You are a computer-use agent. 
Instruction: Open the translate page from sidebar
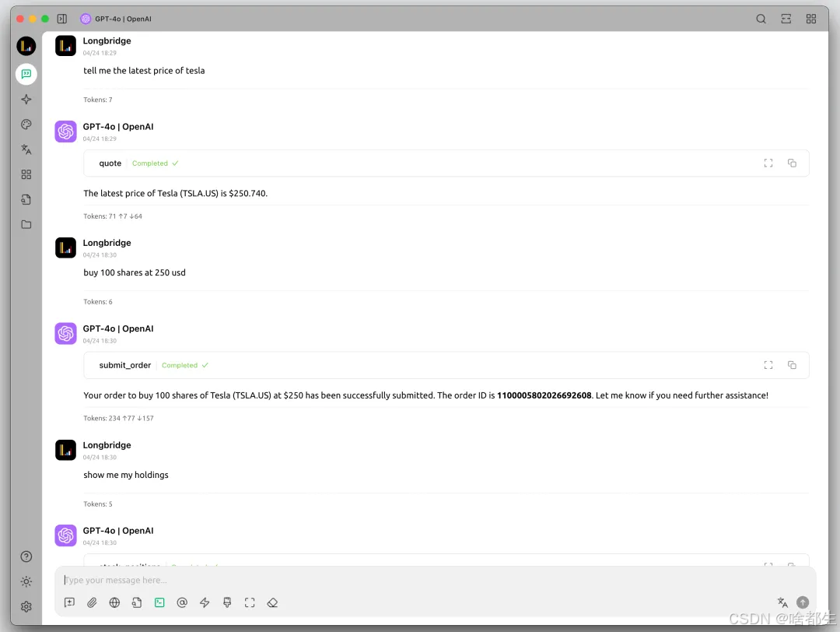point(26,149)
